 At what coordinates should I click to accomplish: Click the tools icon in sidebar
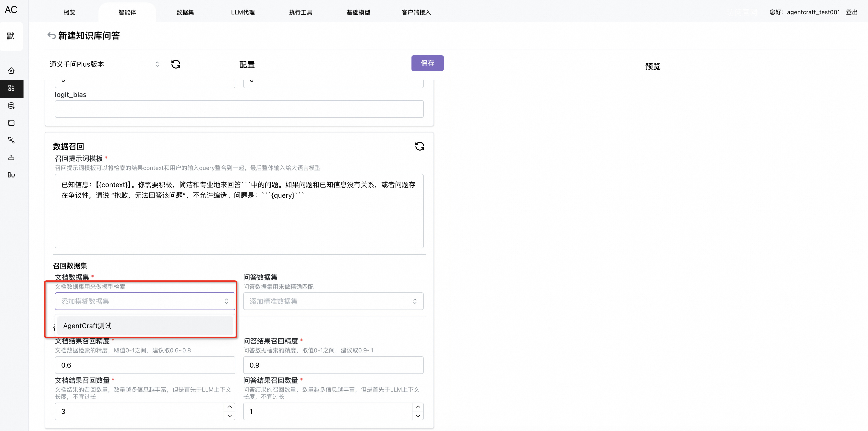coord(11,140)
